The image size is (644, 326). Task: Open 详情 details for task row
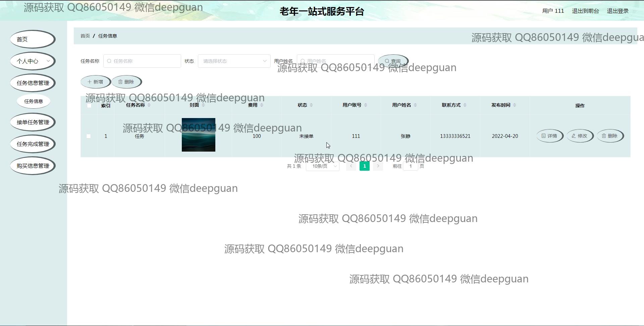(x=549, y=136)
